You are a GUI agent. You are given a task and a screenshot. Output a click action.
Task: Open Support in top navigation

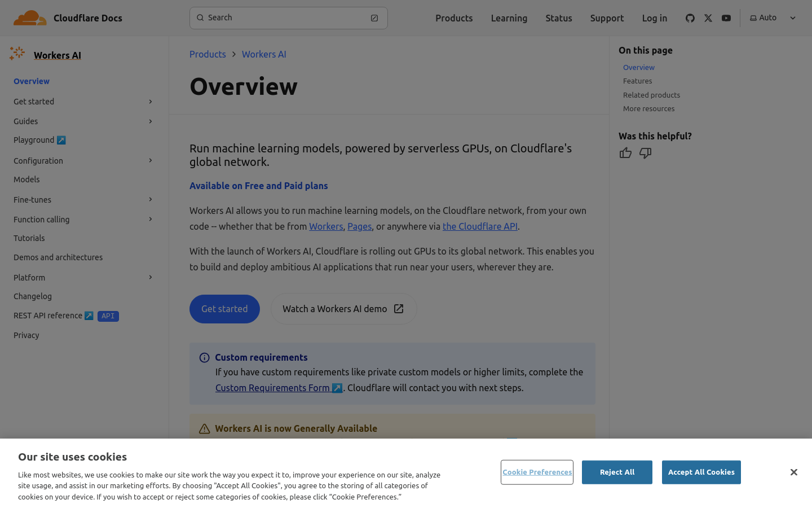(x=607, y=18)
